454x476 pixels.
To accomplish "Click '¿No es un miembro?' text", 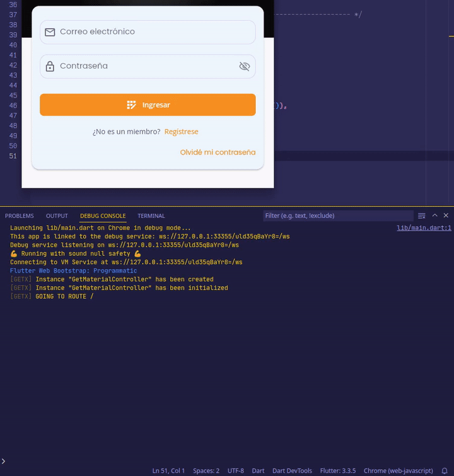I will (x=126, y=132).
